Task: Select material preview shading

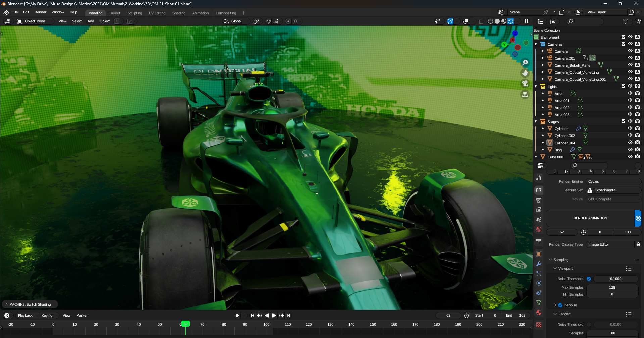Action: (504, 21)
